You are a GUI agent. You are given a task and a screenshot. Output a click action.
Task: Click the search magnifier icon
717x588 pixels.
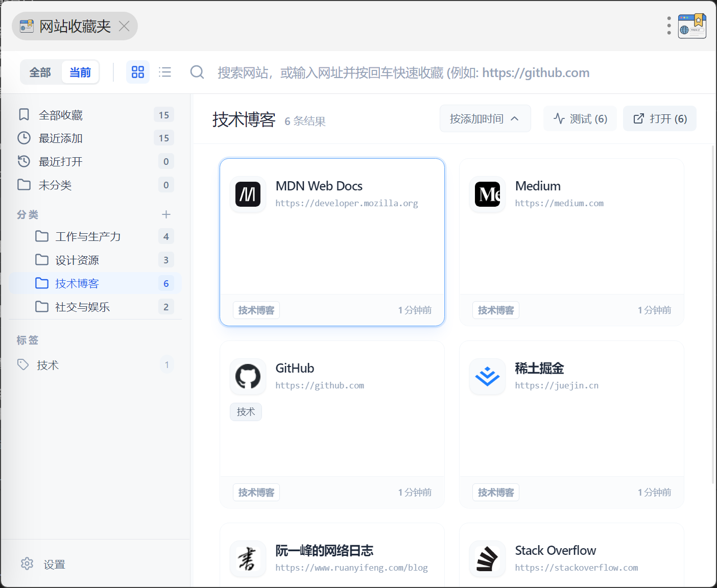pyautogui.click(x=197, y=72)
